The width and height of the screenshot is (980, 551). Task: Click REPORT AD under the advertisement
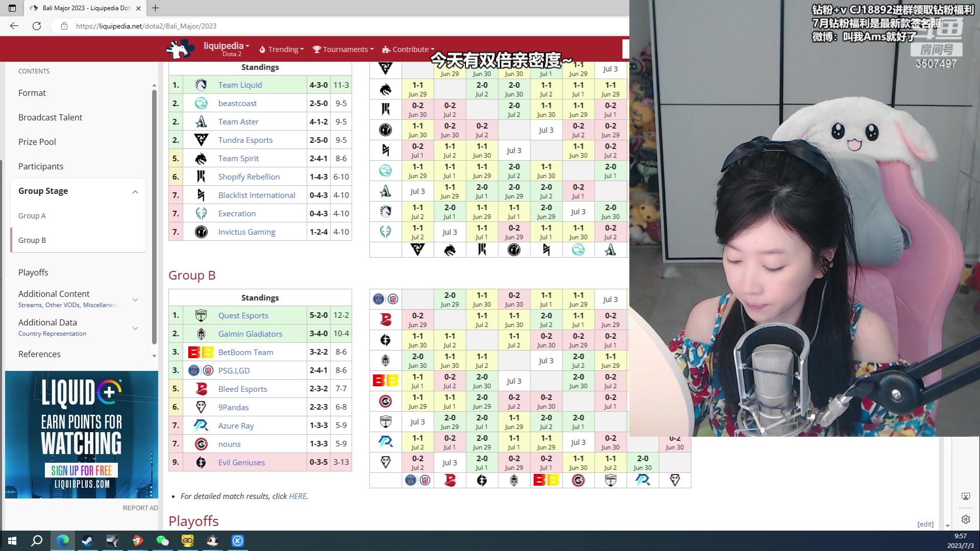pyautogui.click(x=140, y=508)
